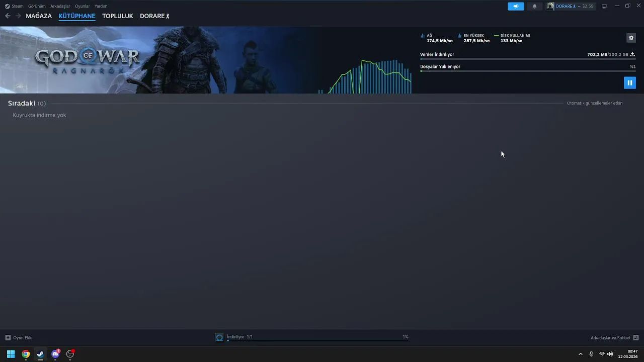This screenshot has height=362, width=644.
Task: Open download settings gear icon
Action: (631, 38)
